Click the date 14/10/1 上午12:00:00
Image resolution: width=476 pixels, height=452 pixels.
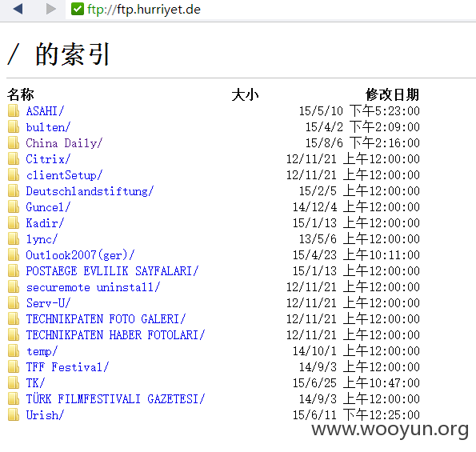point(356,351)
